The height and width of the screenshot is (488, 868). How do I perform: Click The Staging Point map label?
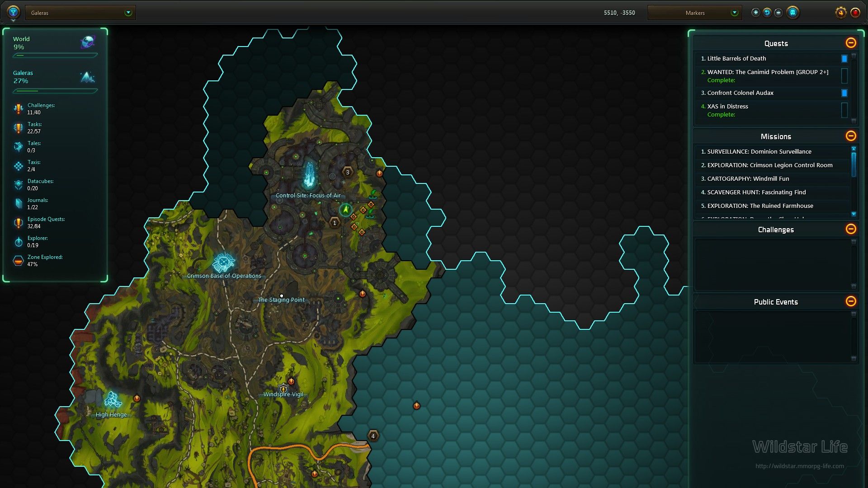pyautogui.click(x=281, y=300)
